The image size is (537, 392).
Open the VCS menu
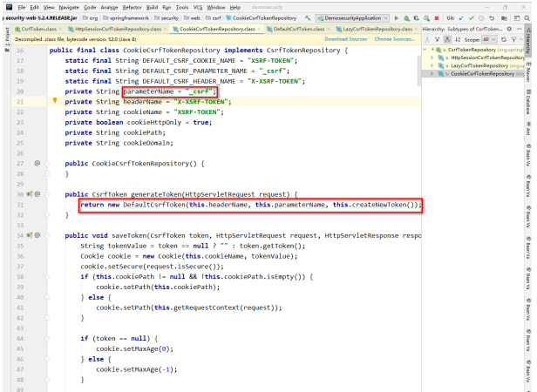[198, 7]
